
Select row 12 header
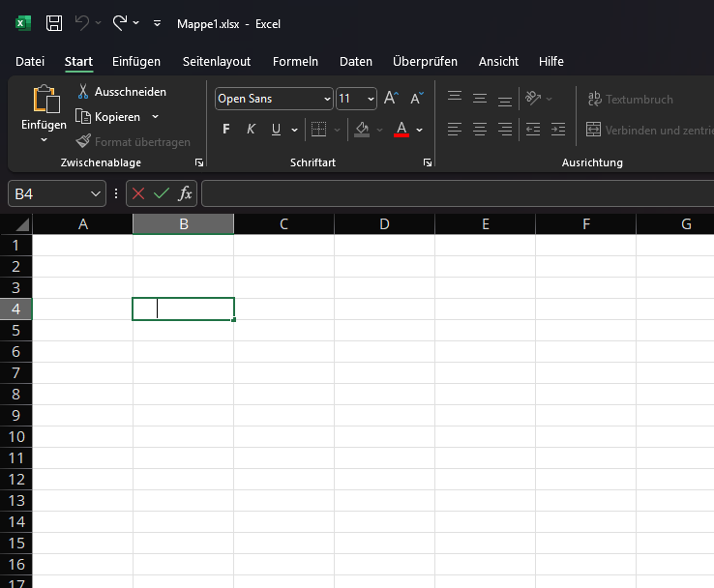(x=15, y=480)
